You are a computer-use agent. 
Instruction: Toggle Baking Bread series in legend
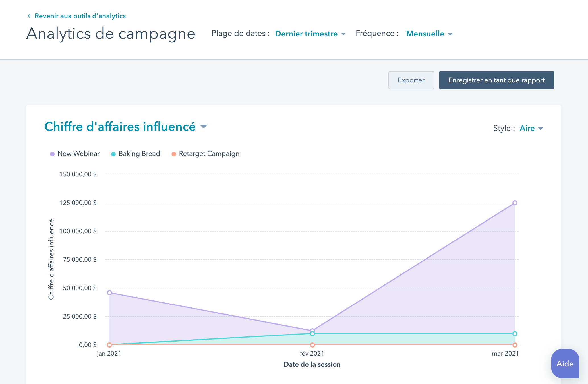pos(139,154)
